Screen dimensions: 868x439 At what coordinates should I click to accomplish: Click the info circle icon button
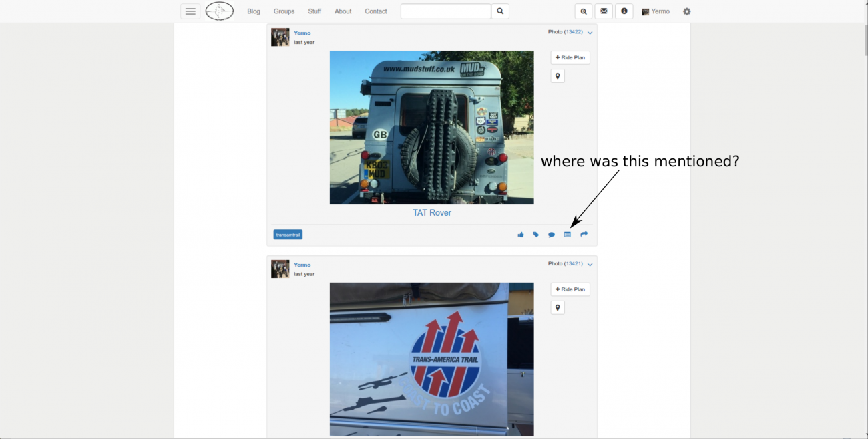tap(624, 11)
